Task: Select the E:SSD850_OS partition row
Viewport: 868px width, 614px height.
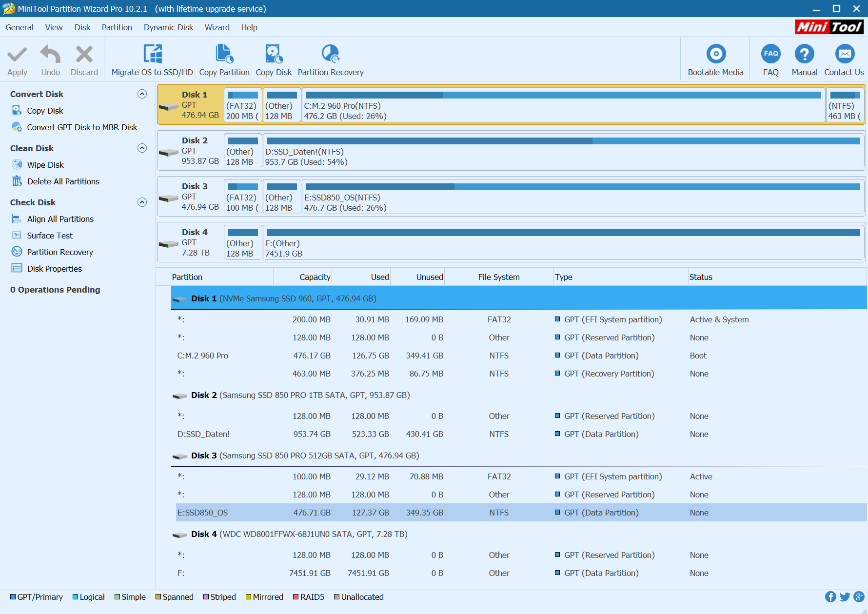Action: click(x=521, y=513)
